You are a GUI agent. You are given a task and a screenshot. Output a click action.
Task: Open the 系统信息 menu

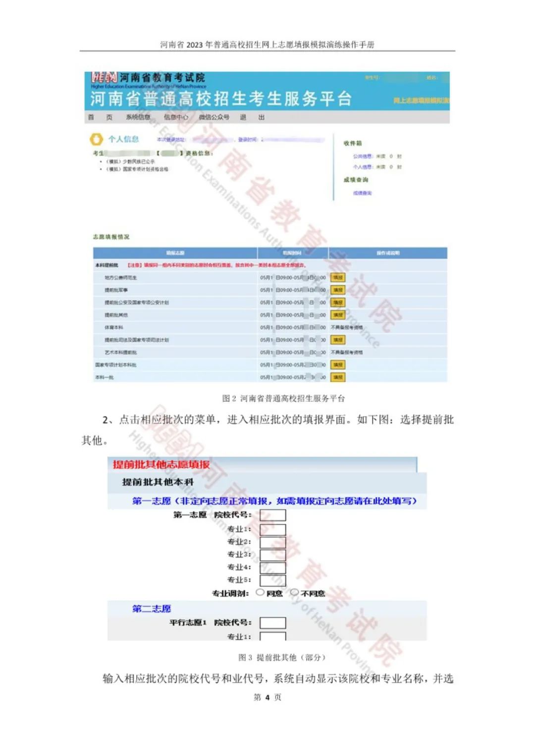click(x=138, y=117)
